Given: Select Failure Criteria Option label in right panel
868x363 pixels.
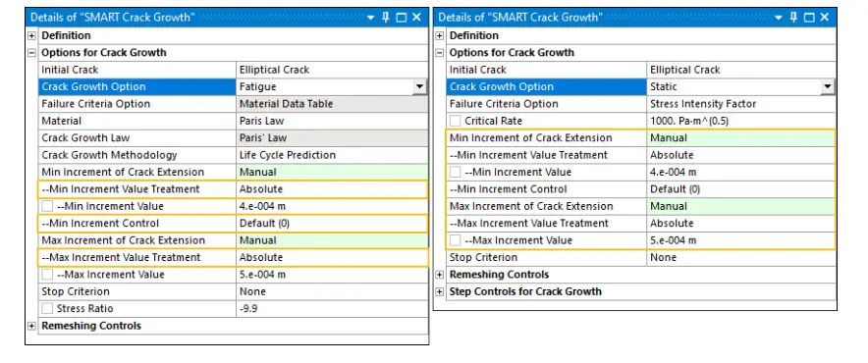Looking at the screenshot, I should tap(504, 104).
